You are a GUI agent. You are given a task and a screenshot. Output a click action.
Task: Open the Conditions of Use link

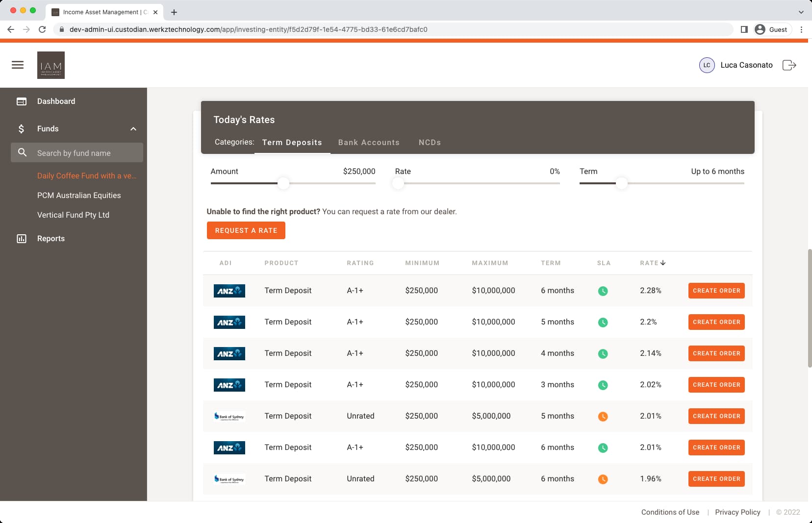pos(670,512)
